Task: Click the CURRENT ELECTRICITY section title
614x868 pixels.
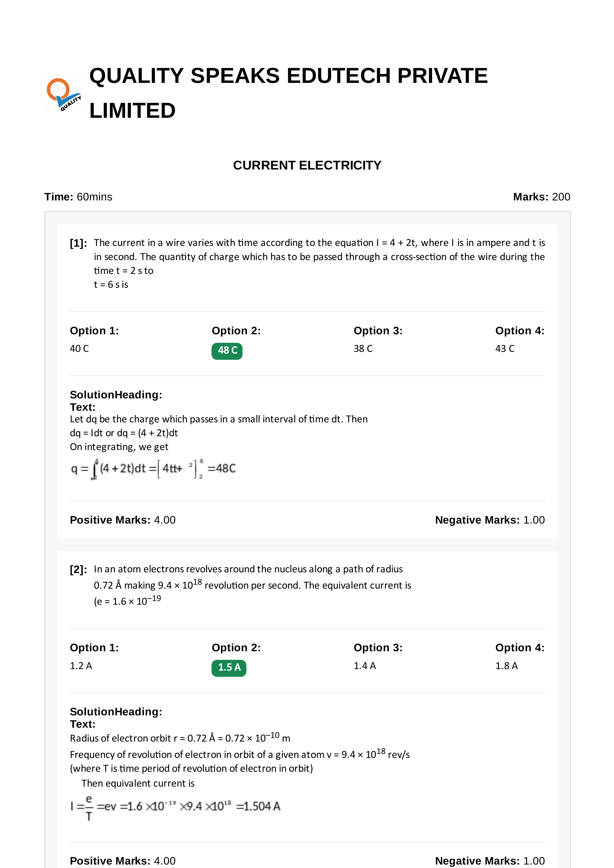Action: (307, 165)
